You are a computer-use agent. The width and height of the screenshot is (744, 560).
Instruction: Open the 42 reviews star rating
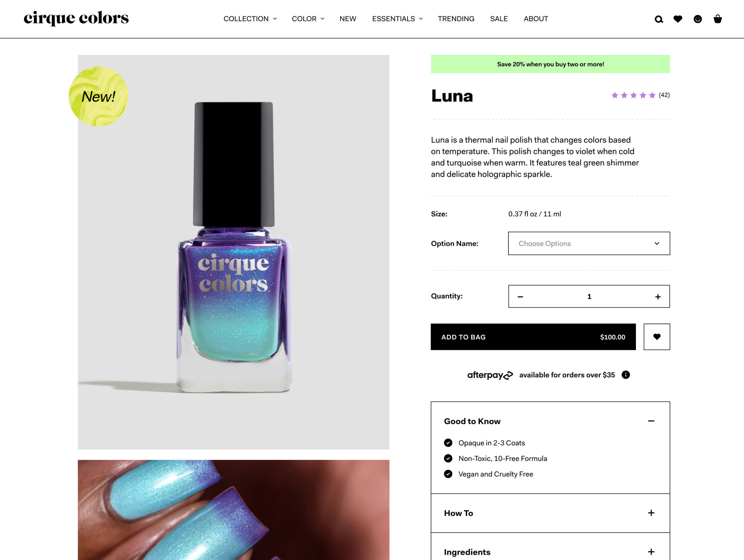[x=640, y=95]
